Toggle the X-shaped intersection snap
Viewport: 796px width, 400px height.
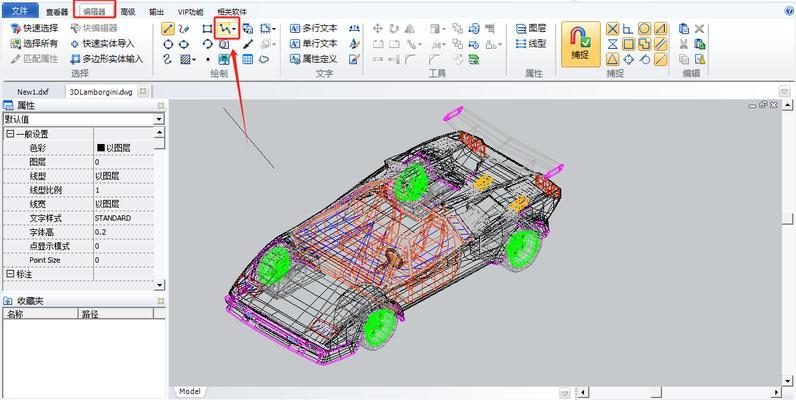coord(613,29)
